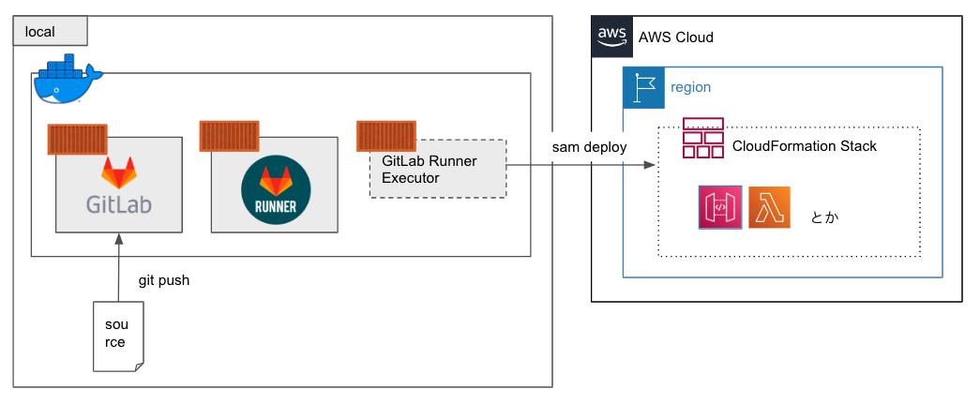This screenshot has width=980, height=404.
Task: Click the source file document icon
Action: tap(118, 336)
